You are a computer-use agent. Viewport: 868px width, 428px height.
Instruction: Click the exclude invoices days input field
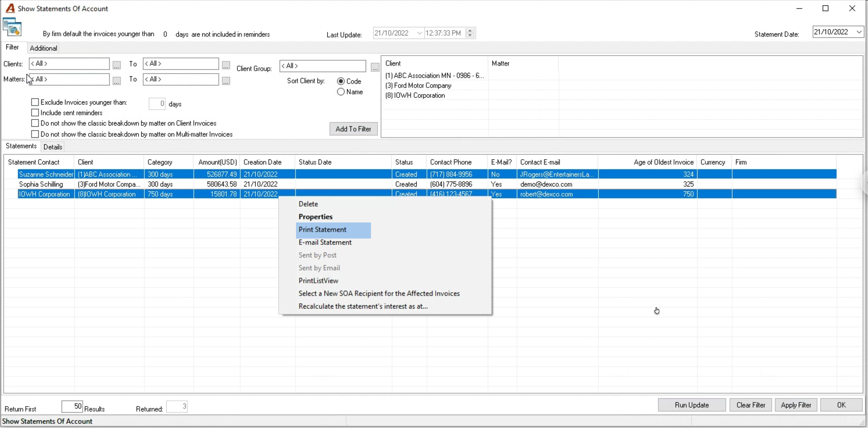click(157, 104)
